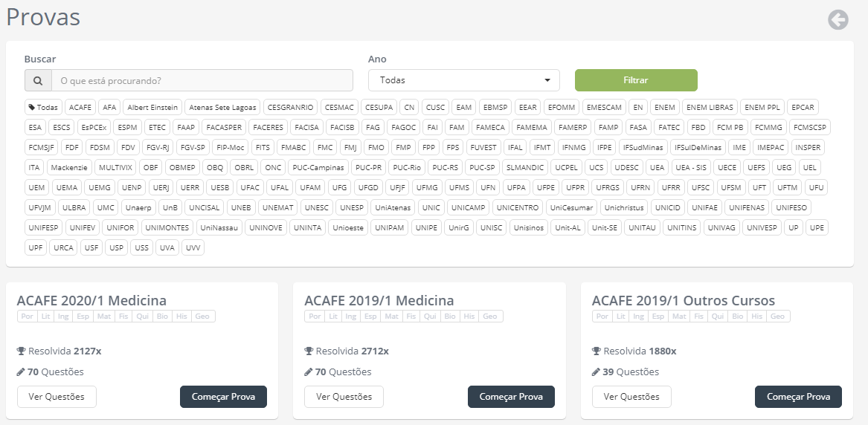868x425 pixels.
Task: Select Geo subject on ACAFE 2019/1 Outros Cursos
Action: point(777,316)
